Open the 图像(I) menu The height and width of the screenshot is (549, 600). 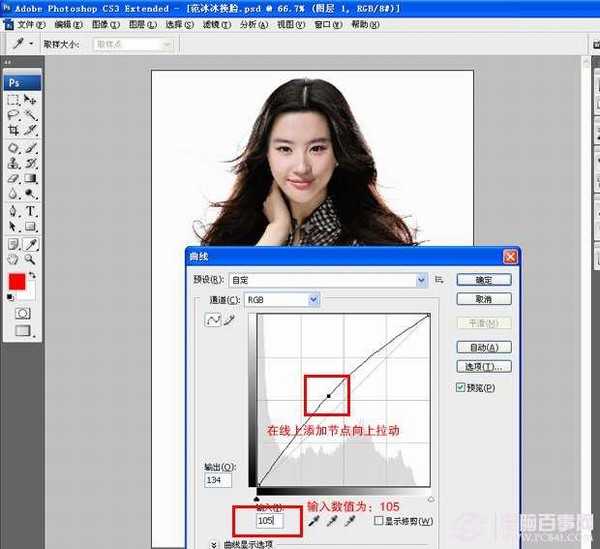click(103, 24)
